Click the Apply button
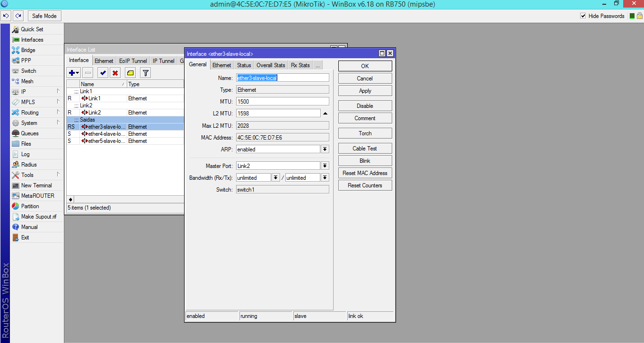The height and width of the screenshot is (343, 644). click(x=365, y=91)
